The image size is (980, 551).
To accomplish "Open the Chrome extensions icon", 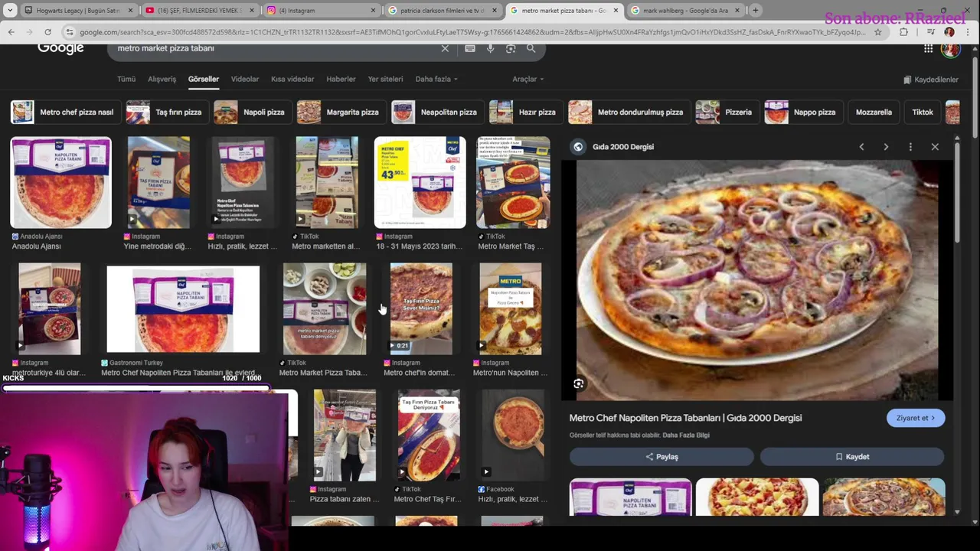I will point(903,32).
